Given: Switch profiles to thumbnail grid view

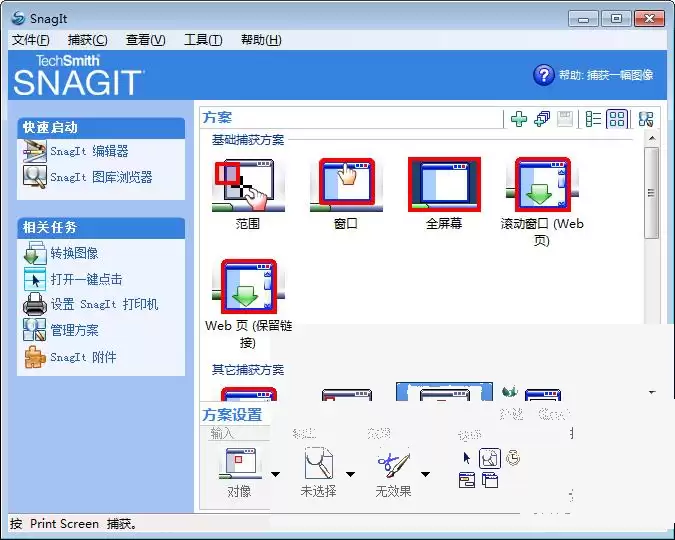Looking at the screenshot, I should click(617, 119).
